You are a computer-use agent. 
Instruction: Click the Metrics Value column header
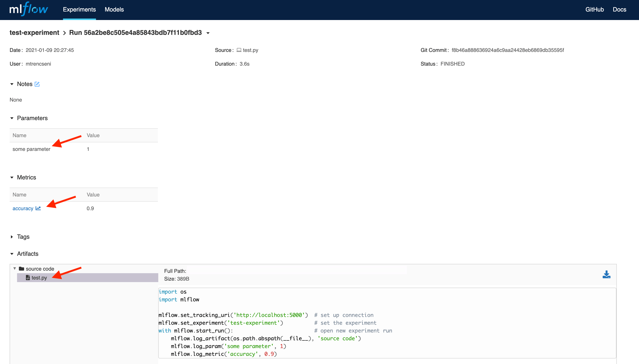coord(93,195)
